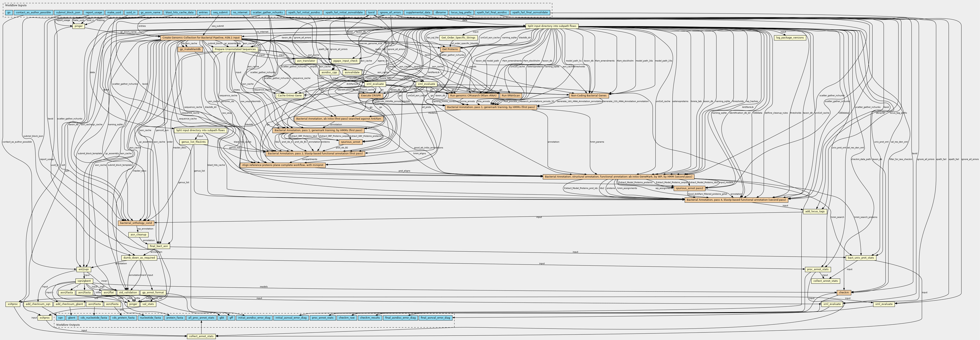Image resolution: width=980 pixels, height=340 pixels.
Task: Click the 'bacterial_orthology_cond' step
Action: pos(136,223)
